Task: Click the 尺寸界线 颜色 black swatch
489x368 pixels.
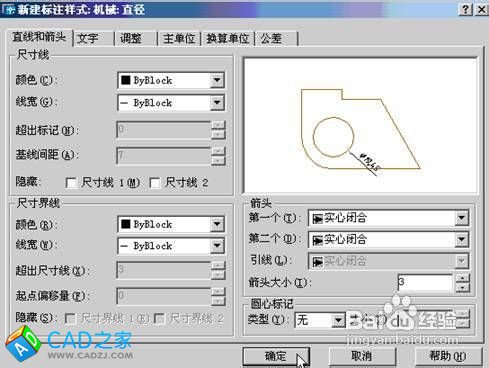Action: pos(126,224)
